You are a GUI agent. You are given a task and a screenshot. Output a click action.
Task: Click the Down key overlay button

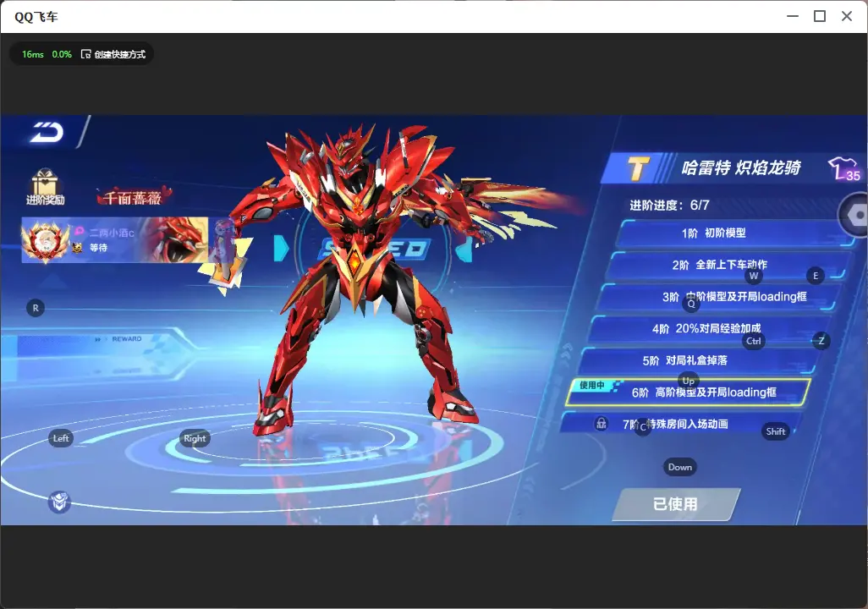[x=680, y=467]
